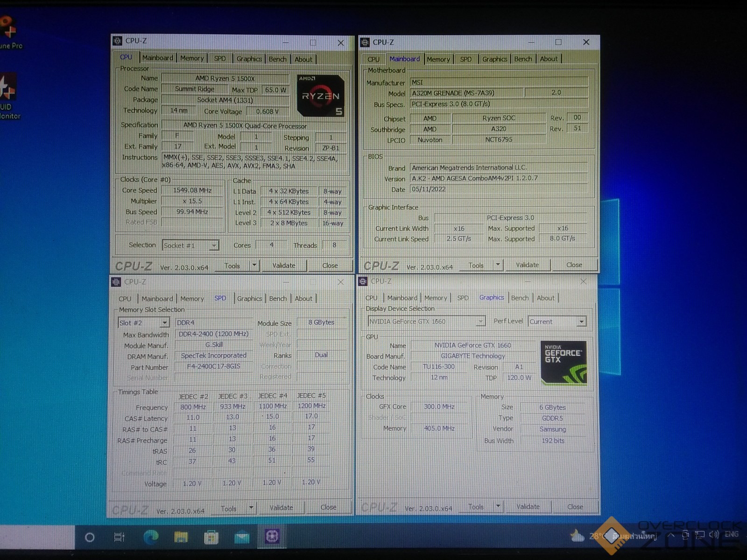Click the 'American Megatrends International LLC.' brand field

pos(499,168)
